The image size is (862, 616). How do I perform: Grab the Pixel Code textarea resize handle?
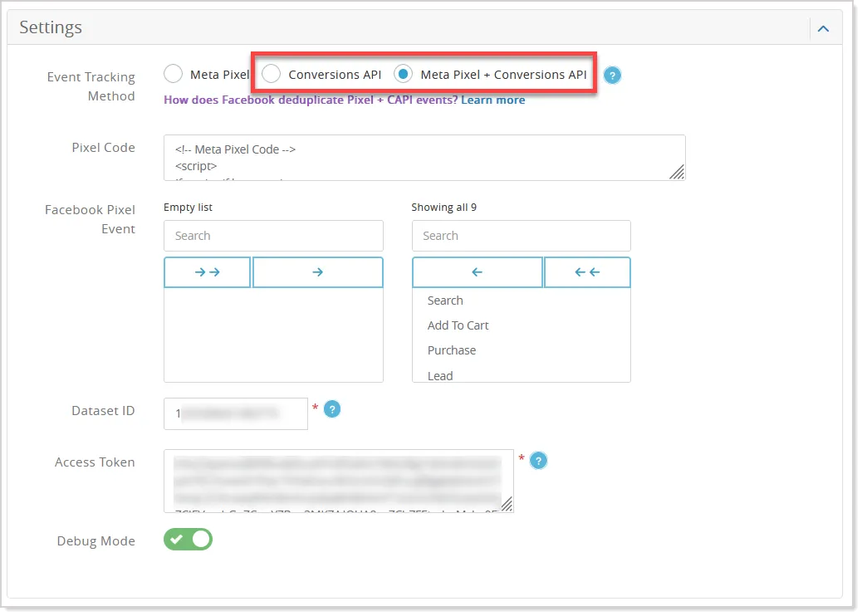coord(678,172)
